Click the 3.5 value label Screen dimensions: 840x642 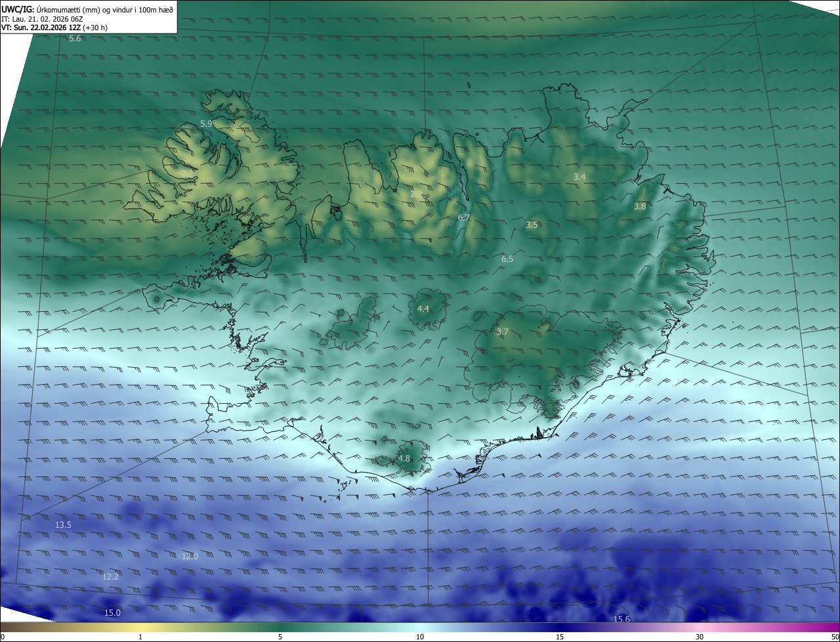pos(532,225)
